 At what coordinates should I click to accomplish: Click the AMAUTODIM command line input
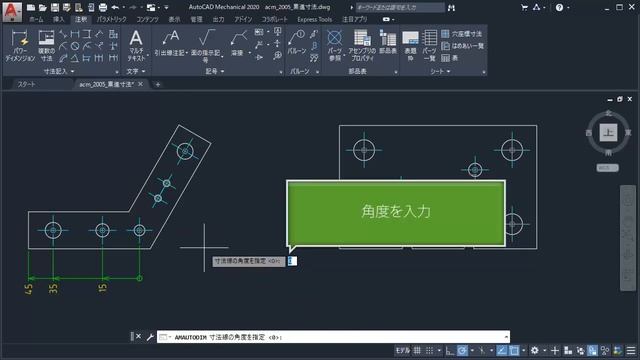[x=333, y=337]
